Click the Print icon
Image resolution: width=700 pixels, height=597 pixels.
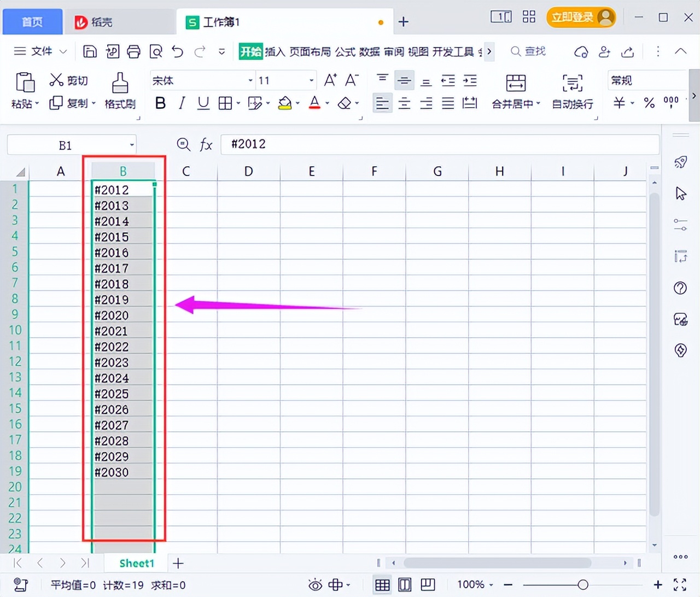[133, 51]
